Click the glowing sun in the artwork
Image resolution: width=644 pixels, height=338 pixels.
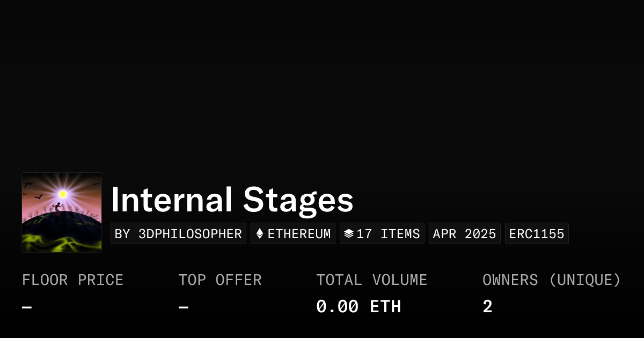pos(63,194)
